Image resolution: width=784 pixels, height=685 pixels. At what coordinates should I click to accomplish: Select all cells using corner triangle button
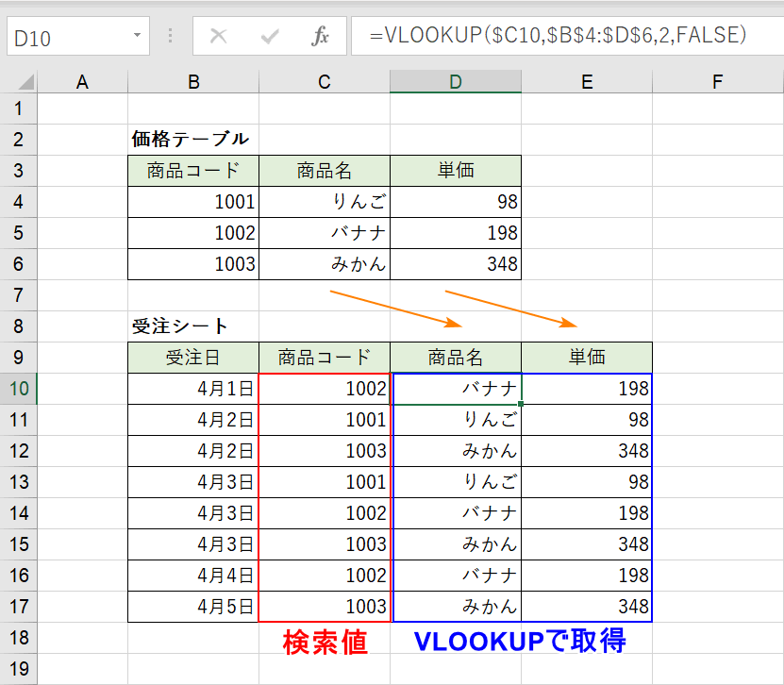(x=27, y=81)
